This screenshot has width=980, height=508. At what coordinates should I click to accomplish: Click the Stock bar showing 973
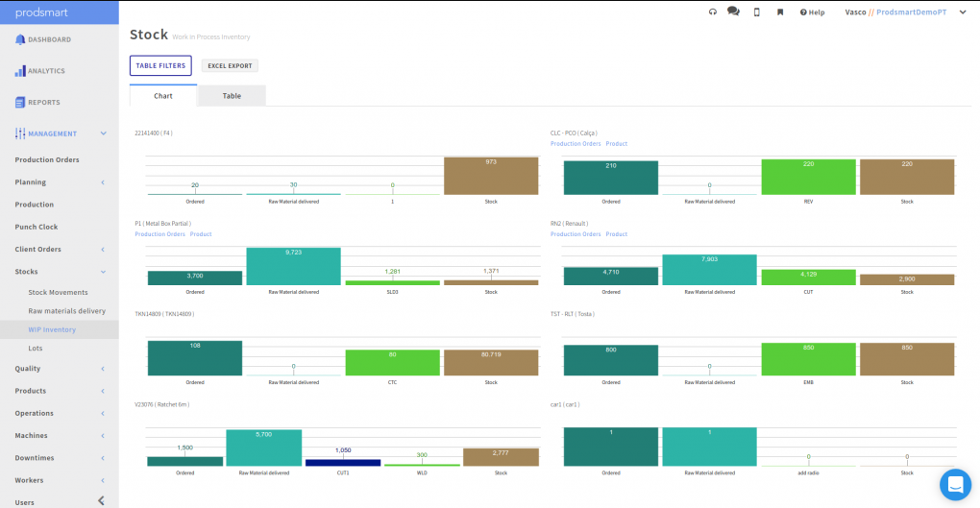(491, 176)
